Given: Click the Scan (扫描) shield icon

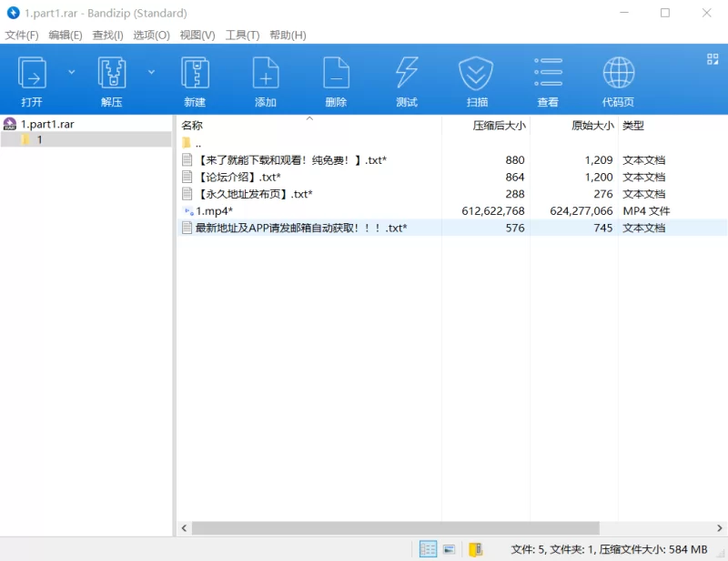Looking at the screenshot, I should [x=476, y=73].
